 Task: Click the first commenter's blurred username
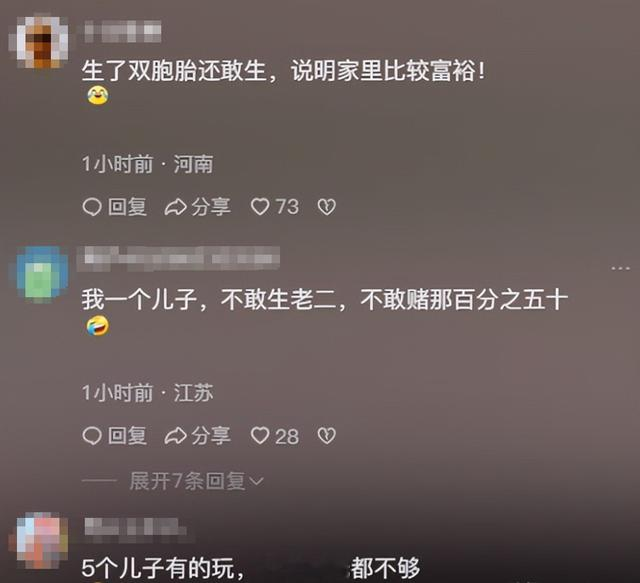tap(123, 32)
